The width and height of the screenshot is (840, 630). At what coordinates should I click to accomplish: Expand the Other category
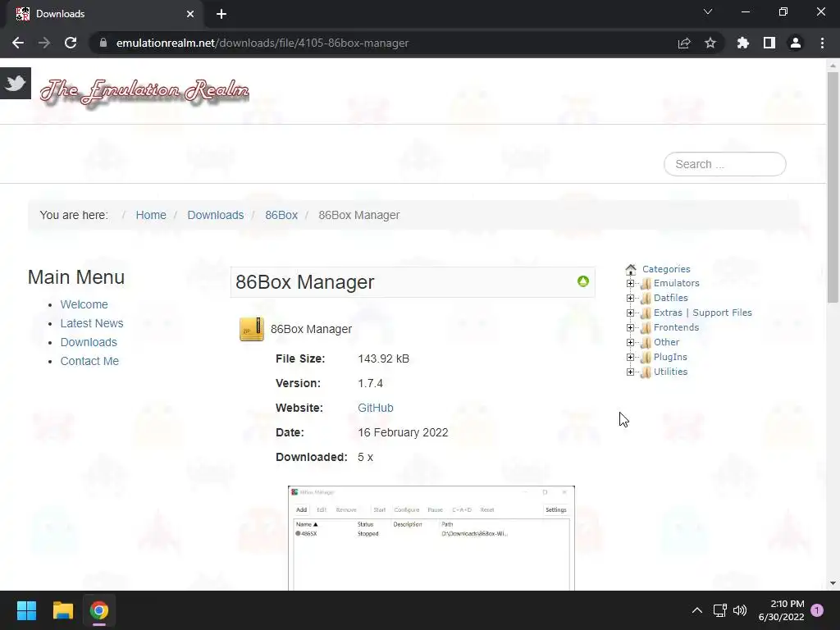pyautogui.click(x=631, y=342)
